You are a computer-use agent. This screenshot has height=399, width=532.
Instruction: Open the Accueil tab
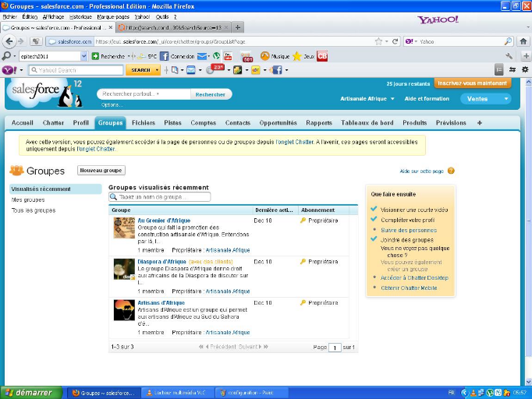click(23, 122)
